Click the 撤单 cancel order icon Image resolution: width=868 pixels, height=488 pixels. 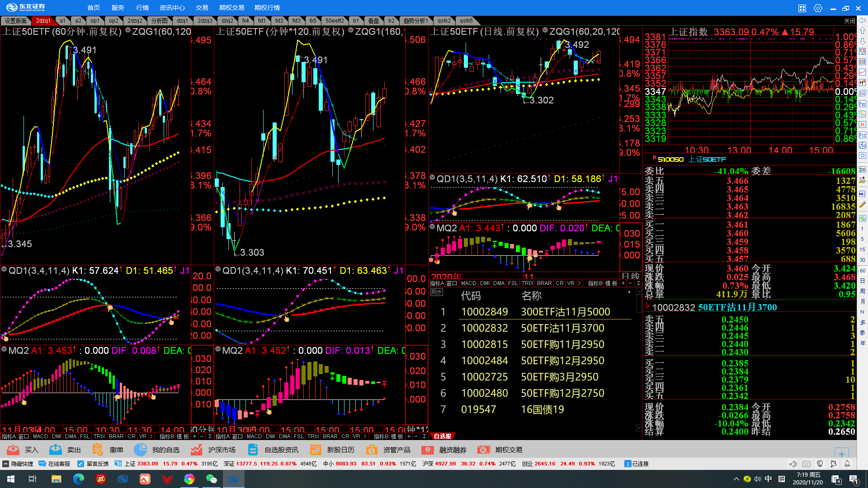click(98, 450)
